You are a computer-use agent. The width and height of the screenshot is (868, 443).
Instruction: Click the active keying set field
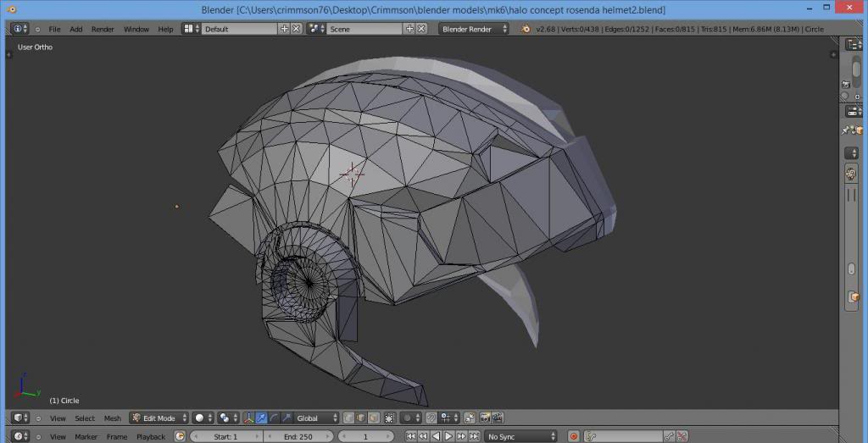623,436
